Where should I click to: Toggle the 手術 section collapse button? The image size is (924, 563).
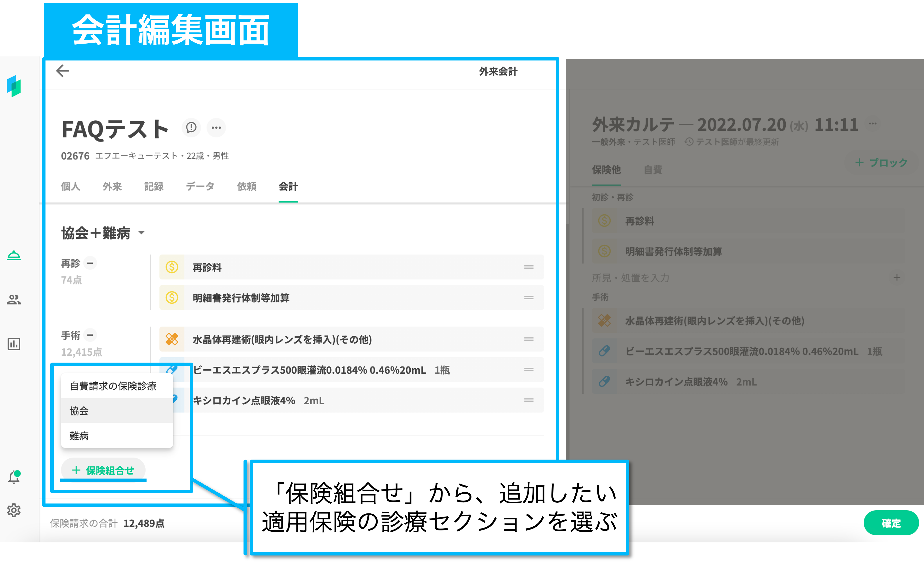coord(90,335)
